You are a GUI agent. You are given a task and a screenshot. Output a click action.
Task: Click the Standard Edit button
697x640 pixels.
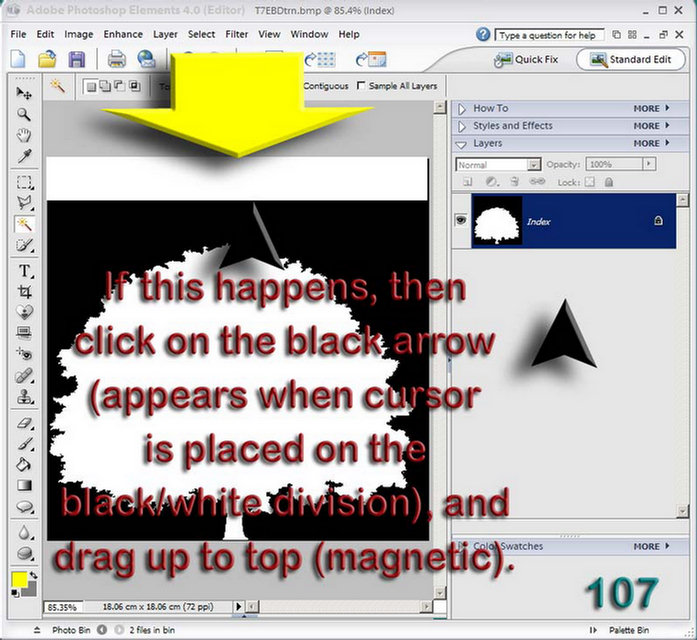[x=630, y=60]
